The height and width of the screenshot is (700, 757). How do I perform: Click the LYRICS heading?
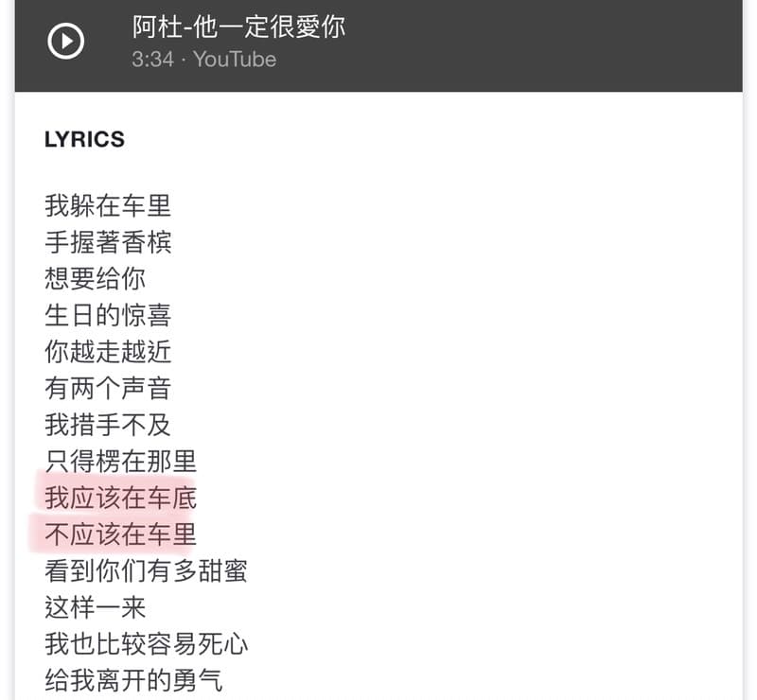tap(84, 139)
